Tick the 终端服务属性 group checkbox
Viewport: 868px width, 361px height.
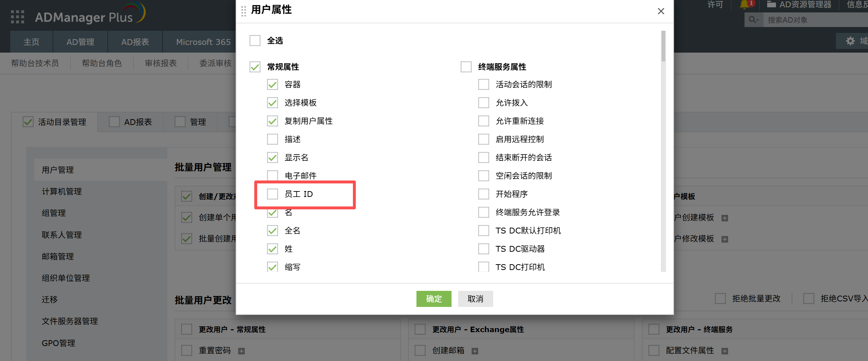[x=466, y=67]
